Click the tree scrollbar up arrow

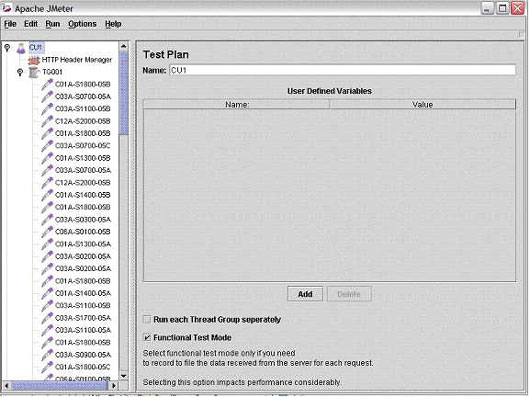click(124, 46)
